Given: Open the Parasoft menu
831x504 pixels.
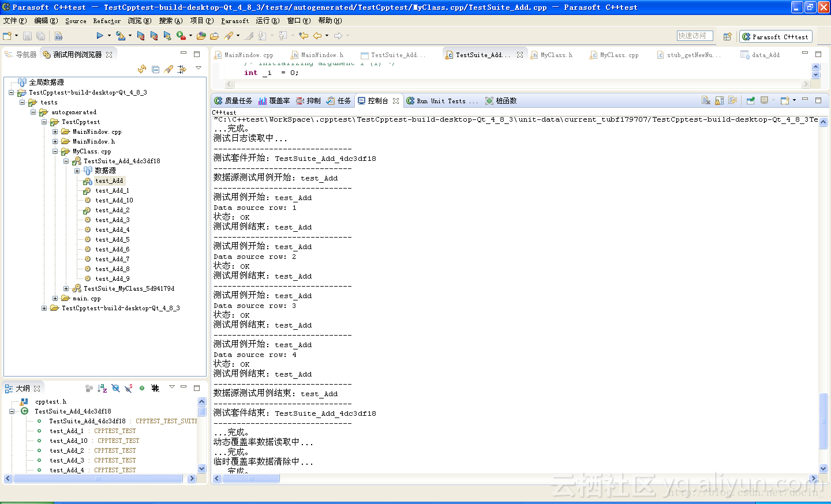Looking at the screenshot, I should [x=235, y=21].
